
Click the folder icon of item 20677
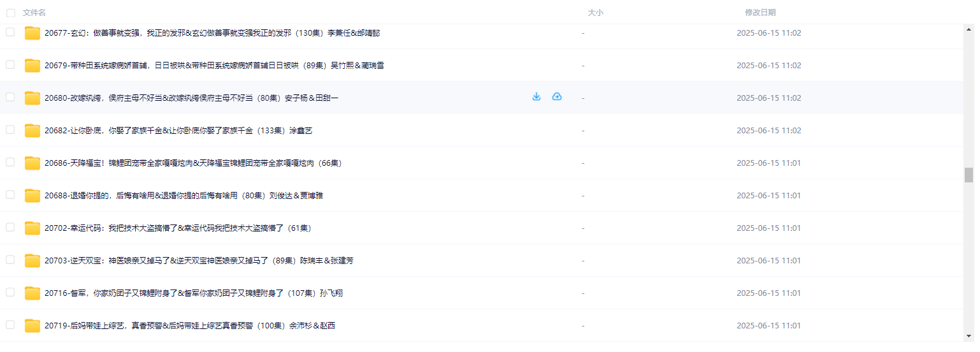pos(32,33)
